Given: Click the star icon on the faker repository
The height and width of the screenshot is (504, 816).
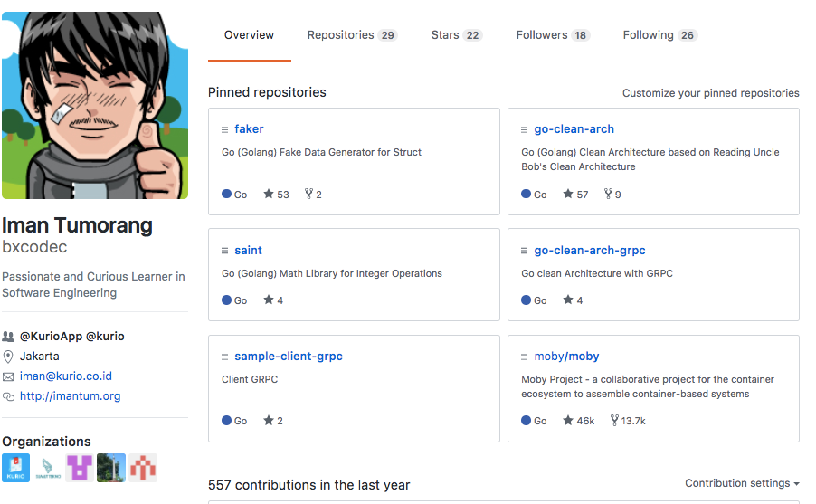Looking at the screenshot, I should click(268, 195).
